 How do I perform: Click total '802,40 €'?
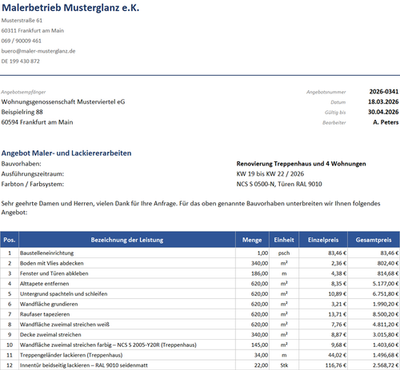click(x=387, y=263)
